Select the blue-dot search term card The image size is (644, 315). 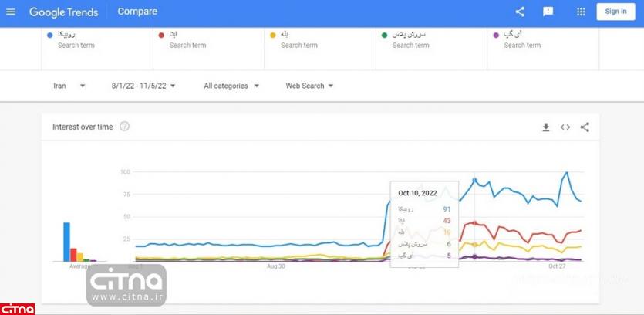[97, 39]
